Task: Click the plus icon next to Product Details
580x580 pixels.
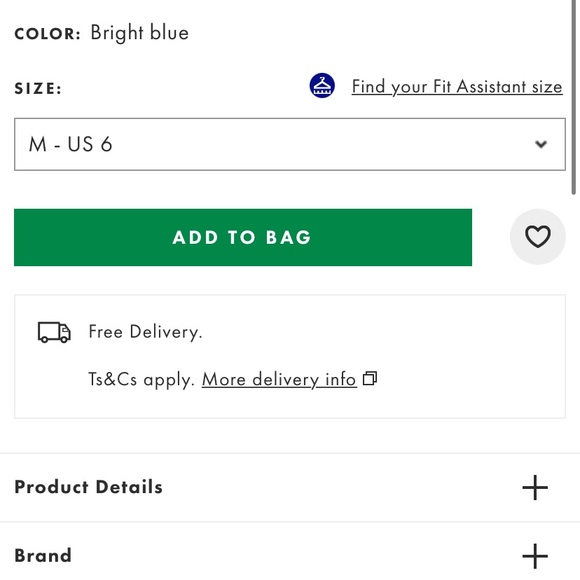Action: click(535, 487)
